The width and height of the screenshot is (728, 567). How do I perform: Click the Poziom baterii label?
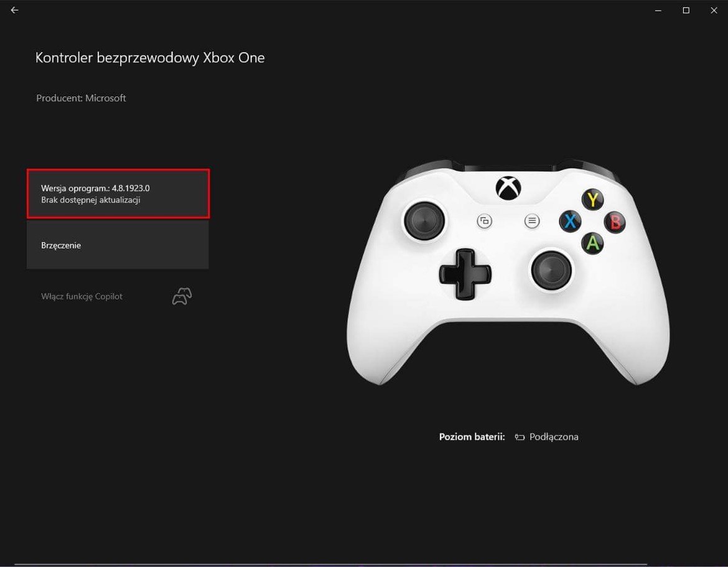pyautogui.click(x=472, y=437)
